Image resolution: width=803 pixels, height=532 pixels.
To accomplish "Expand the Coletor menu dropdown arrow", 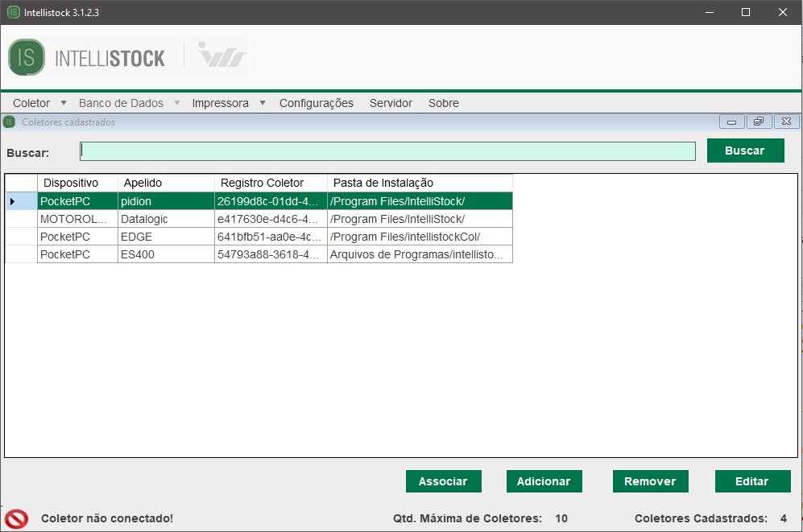I will (x=64, y=103).
